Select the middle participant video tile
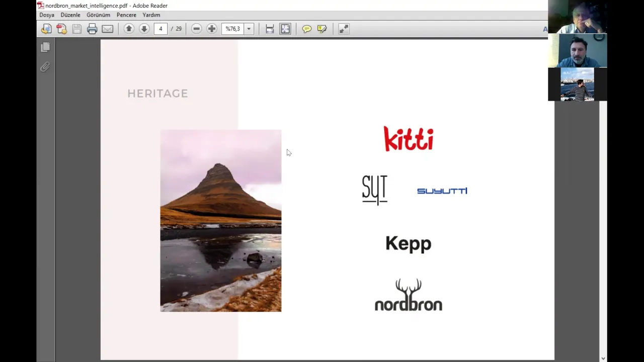644x362 pixels. pos(578,50)
